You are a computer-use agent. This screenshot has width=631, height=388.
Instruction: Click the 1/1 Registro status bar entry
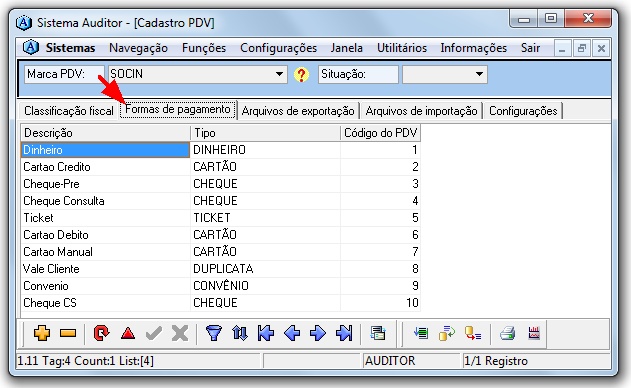535,361
